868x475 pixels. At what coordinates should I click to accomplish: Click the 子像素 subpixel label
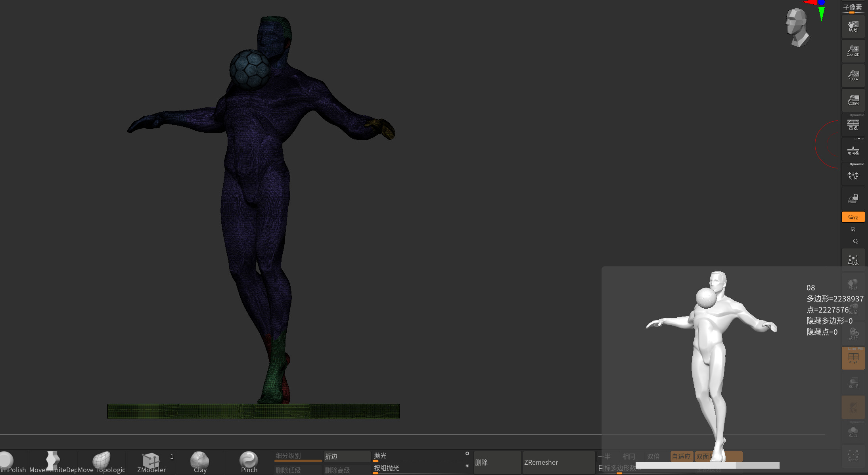pyautogui.click(x=852, y=7)
